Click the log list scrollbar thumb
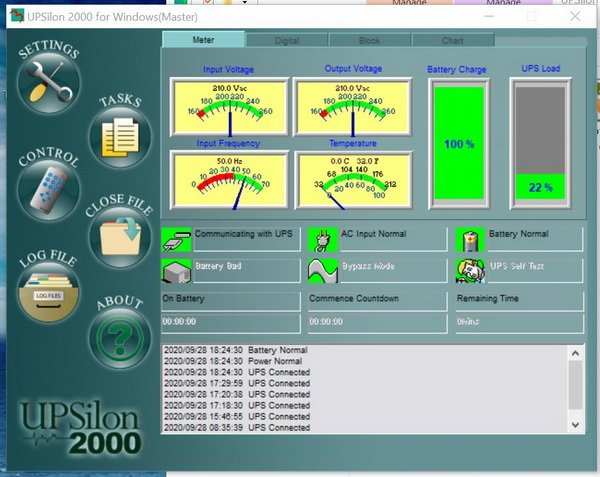This screenshot has width=600, height=477. click(x=575, y=386)
